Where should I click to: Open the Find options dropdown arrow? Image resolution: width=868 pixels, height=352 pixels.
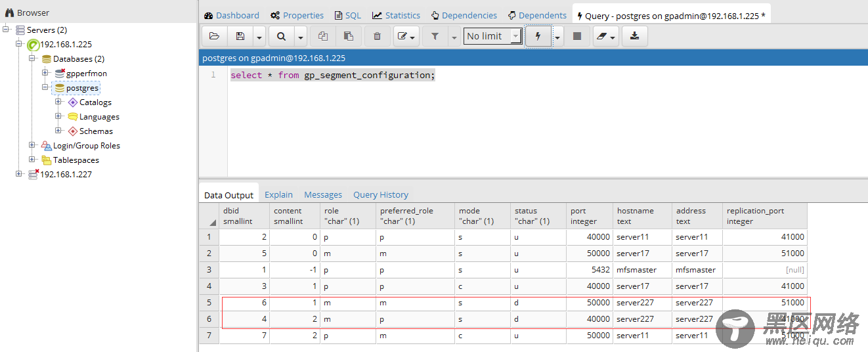(300, 36)
